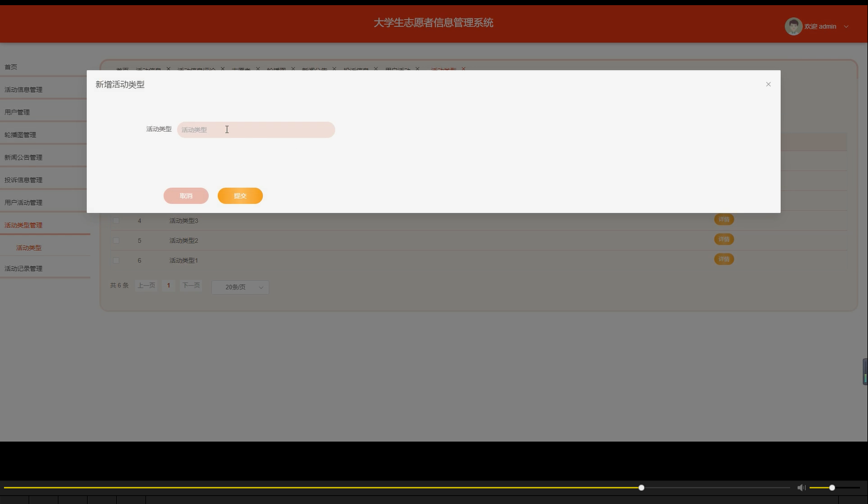The image size is (868, 504).
Task: Click the 新增活动类型 dialog title
Action: (120, 84)
